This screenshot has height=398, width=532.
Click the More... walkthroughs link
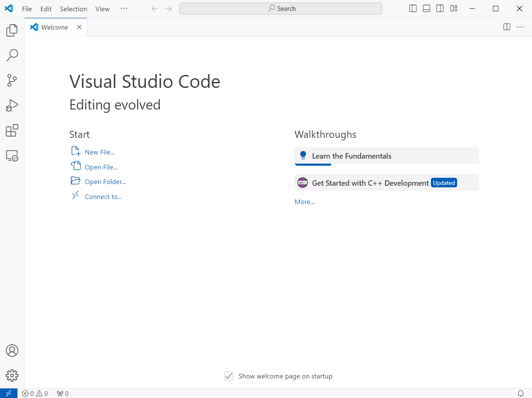pyautogui.click(x=305, y=201)
